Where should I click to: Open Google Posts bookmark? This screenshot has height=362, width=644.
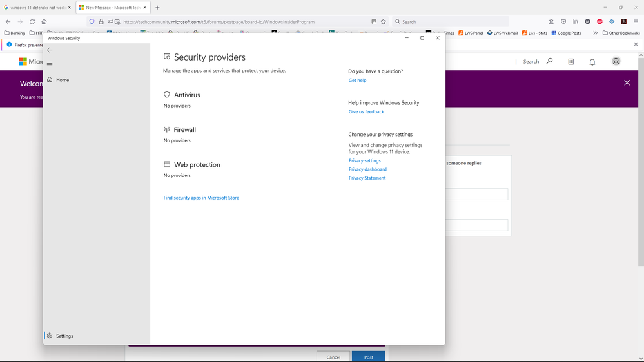pyautogui.click(x=567, y=33)
